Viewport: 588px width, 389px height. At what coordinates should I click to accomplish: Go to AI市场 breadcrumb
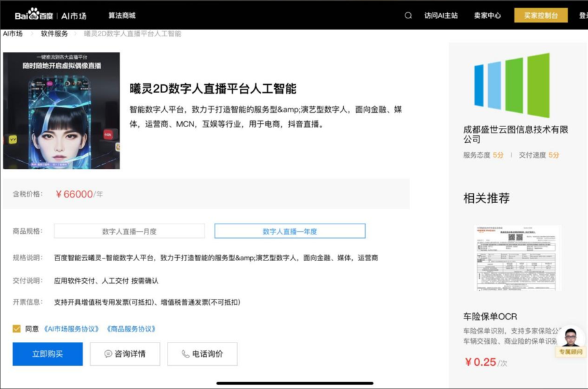coord(12,33)
